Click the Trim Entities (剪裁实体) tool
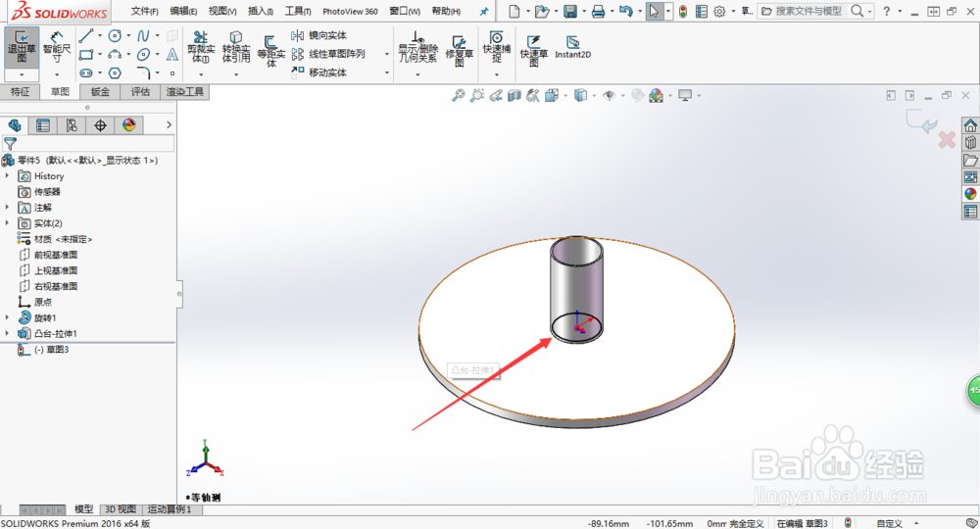This screenshot has width=980, height=529. tap(201, 47)
